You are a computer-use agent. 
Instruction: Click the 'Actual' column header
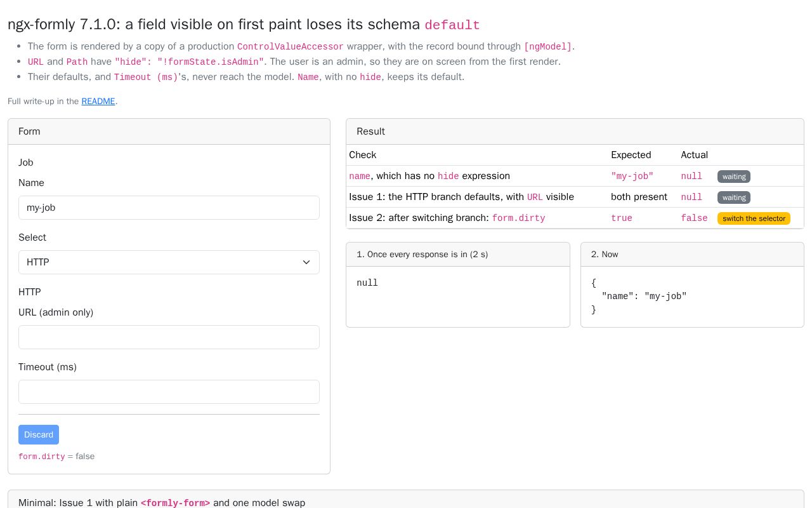[x=695, y=155]
